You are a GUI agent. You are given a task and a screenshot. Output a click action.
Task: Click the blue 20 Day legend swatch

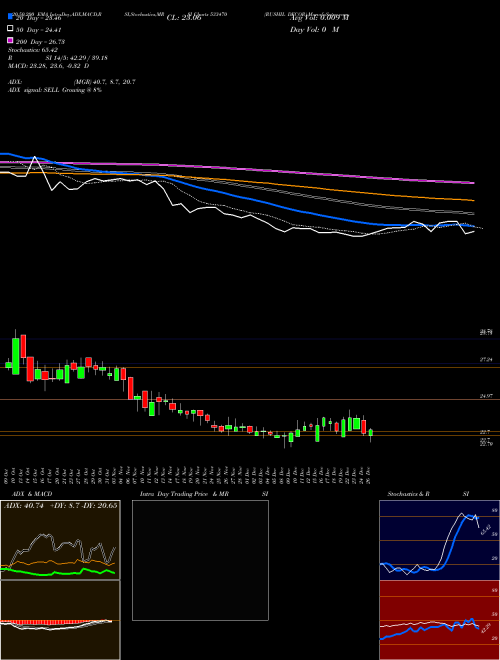pos(10,17)
